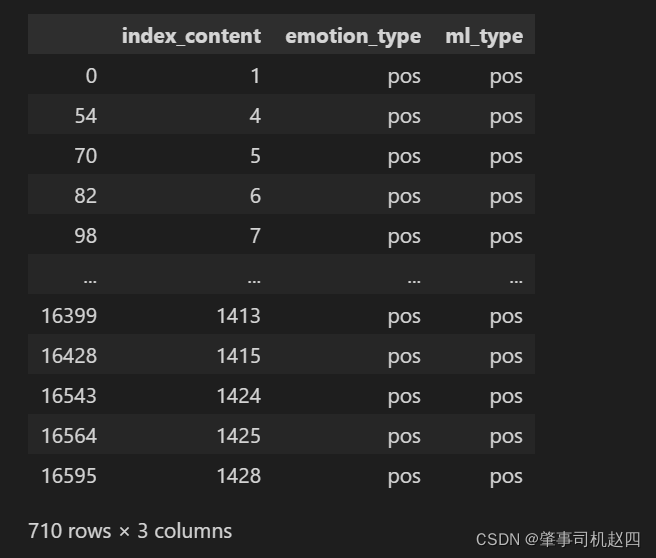The image size is (656, 558).
Task: Select row index 16595
Action: [x=69, y=476]
